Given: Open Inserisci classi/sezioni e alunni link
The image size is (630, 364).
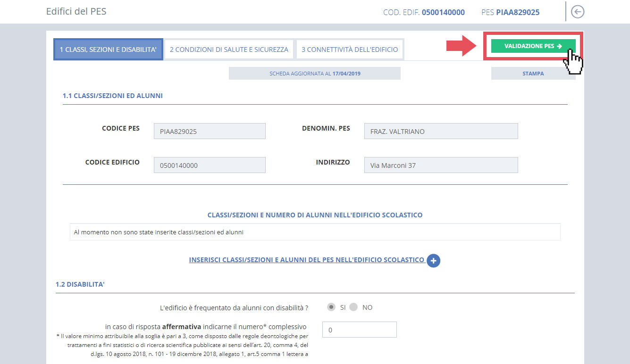Looking at the screenshot, I should pos(306,260).
